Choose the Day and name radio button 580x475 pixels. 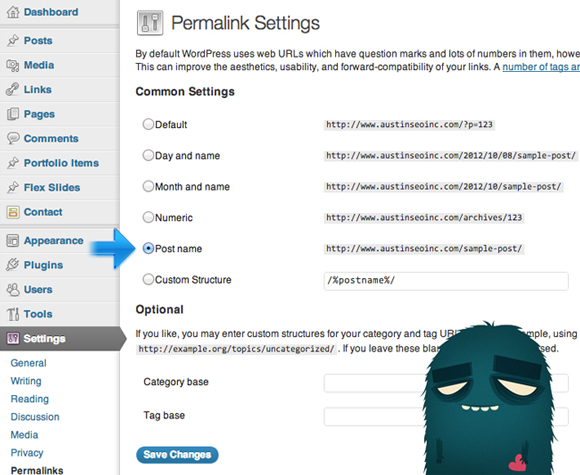coord(148,155)
